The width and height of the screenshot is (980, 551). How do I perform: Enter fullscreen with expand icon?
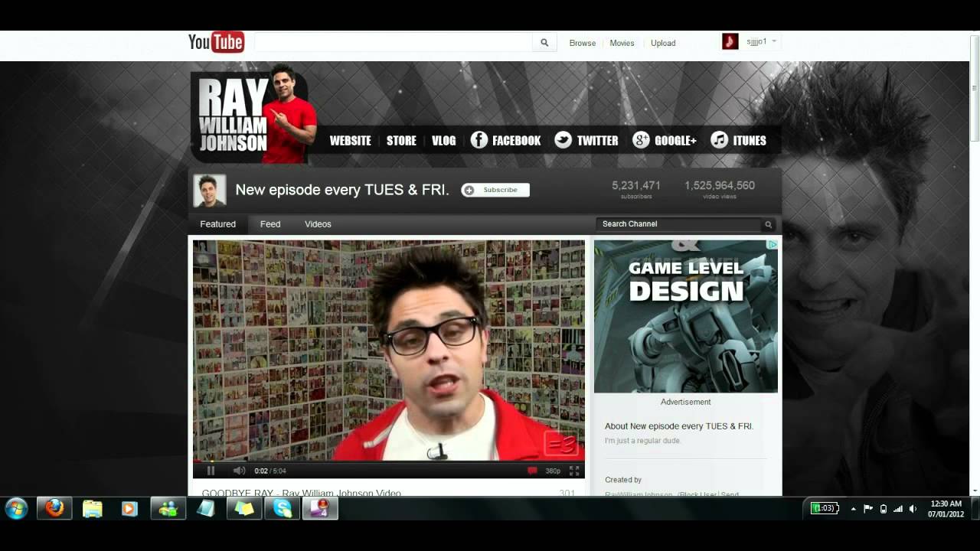tap(574, 471)
